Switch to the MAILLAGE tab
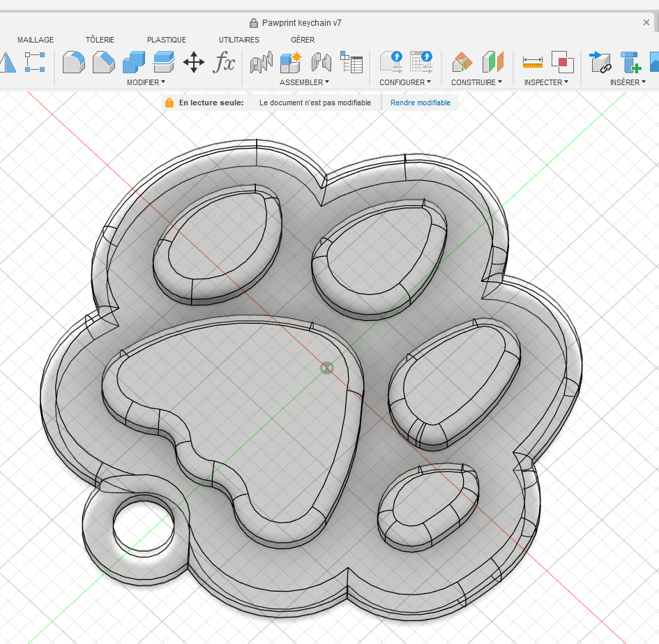This screenshot has height=644, width=659. coord(36,40)
